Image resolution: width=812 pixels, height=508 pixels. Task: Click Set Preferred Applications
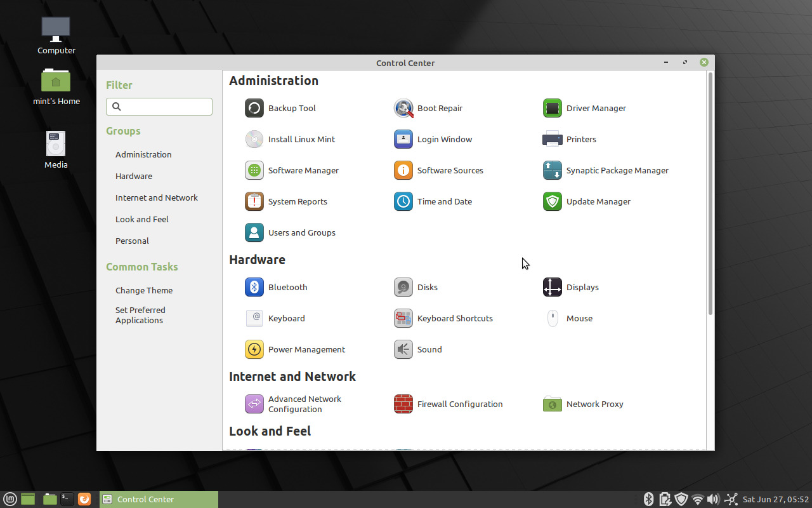(x=140, y=315)
